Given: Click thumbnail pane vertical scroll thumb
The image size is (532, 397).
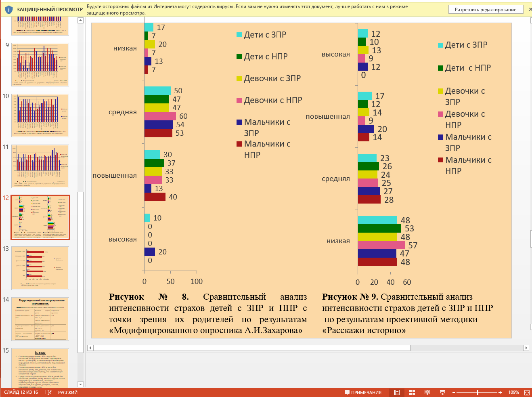Looking at the screenshot, I should point(80,272).
